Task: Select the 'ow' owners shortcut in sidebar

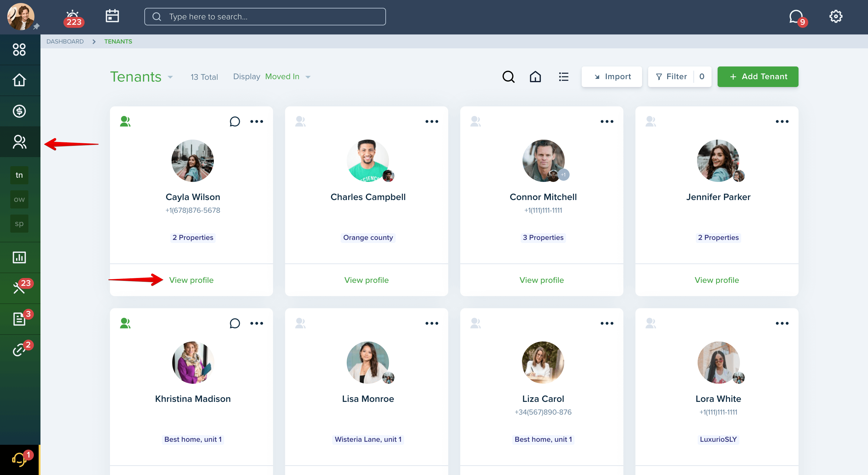Action: tap(19, 199)
